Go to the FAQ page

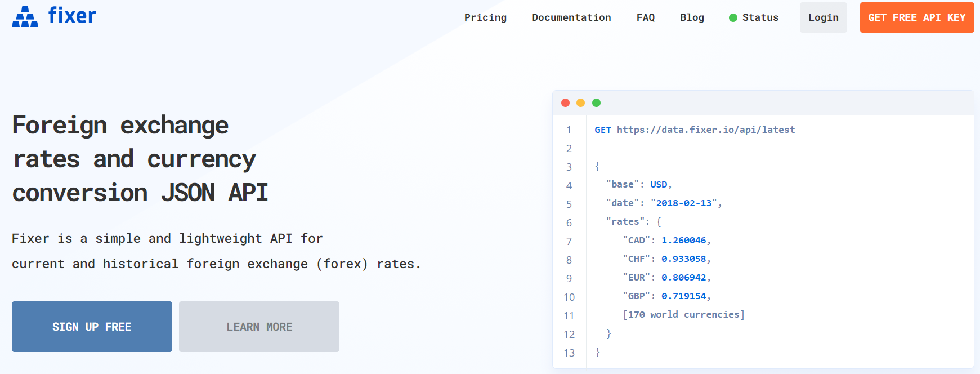(646, 17)
